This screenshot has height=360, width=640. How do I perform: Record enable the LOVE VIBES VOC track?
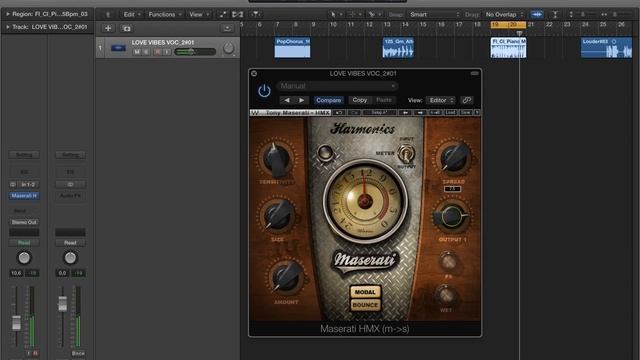pyautogui.click(x=157, y=52)
